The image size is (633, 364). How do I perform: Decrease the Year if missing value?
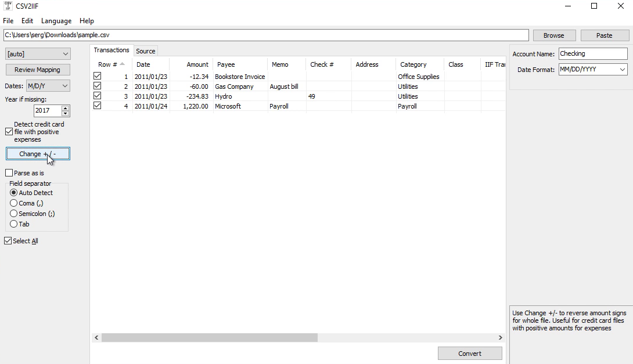(x=66, y=113)
